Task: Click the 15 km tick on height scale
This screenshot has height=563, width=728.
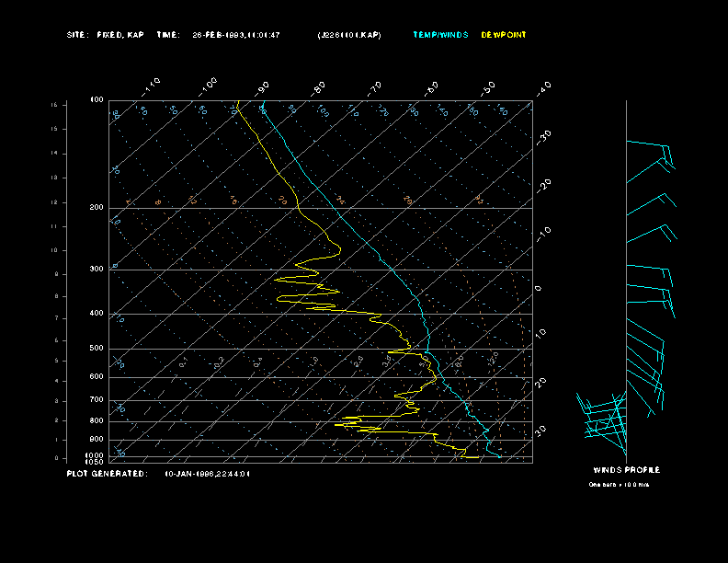Action: [54, 106]
